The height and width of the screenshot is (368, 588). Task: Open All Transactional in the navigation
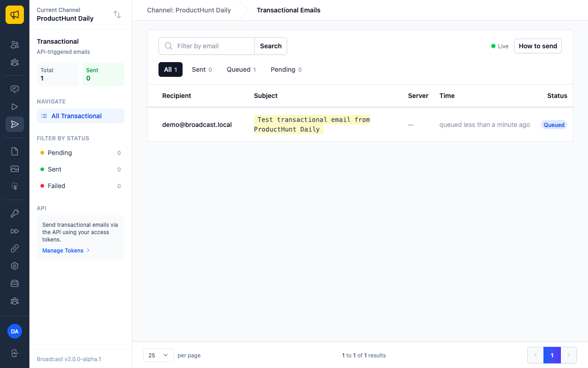[x=80, y=116]
